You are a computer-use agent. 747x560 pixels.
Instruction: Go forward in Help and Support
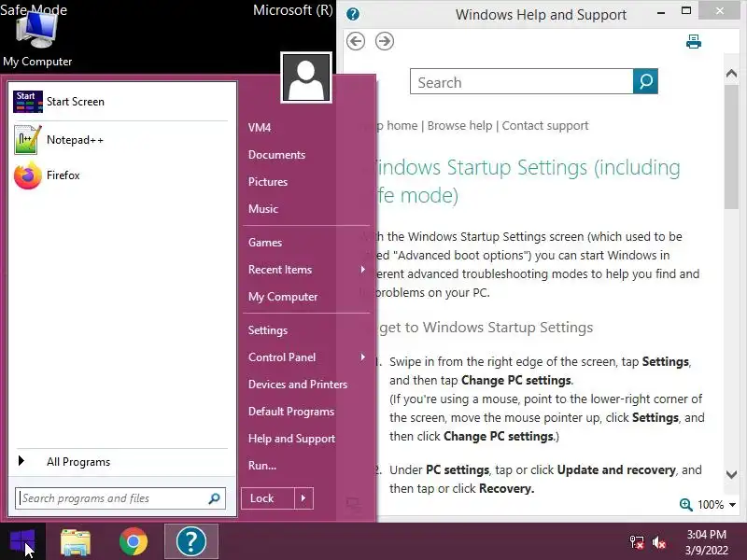385,41
